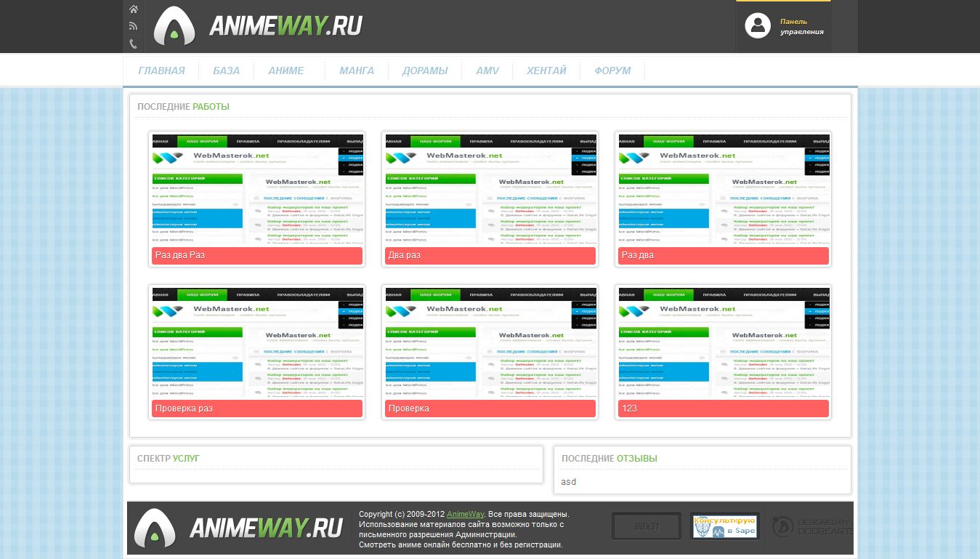Click the AnimeWay link in copyright text
980x559 pixels.
pyautogui.click(x=465, y=515)
